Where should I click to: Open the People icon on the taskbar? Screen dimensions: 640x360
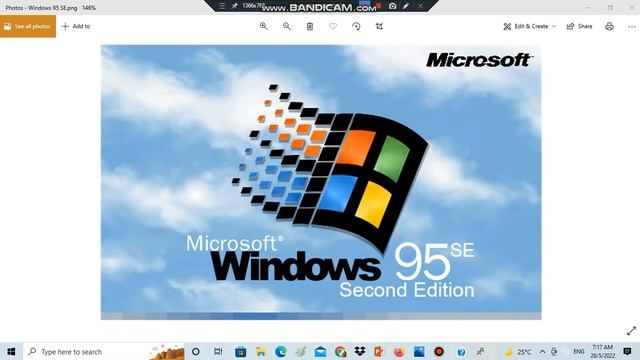[480, 351]
